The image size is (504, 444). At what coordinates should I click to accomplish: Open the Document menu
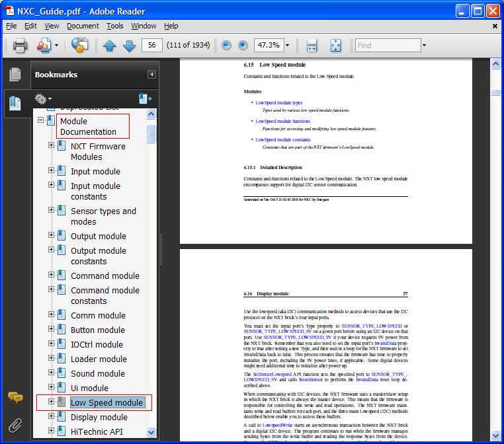(83, 26)
